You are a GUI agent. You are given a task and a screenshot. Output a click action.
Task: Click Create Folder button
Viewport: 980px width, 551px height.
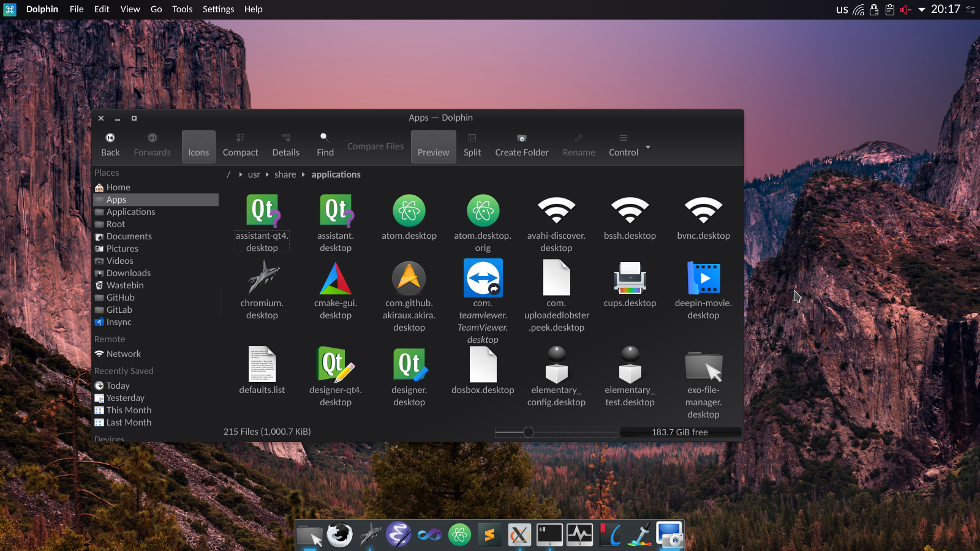click(522, 146)
